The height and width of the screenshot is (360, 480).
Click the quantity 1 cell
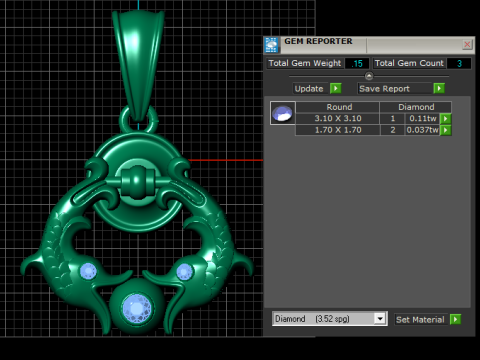393,118
